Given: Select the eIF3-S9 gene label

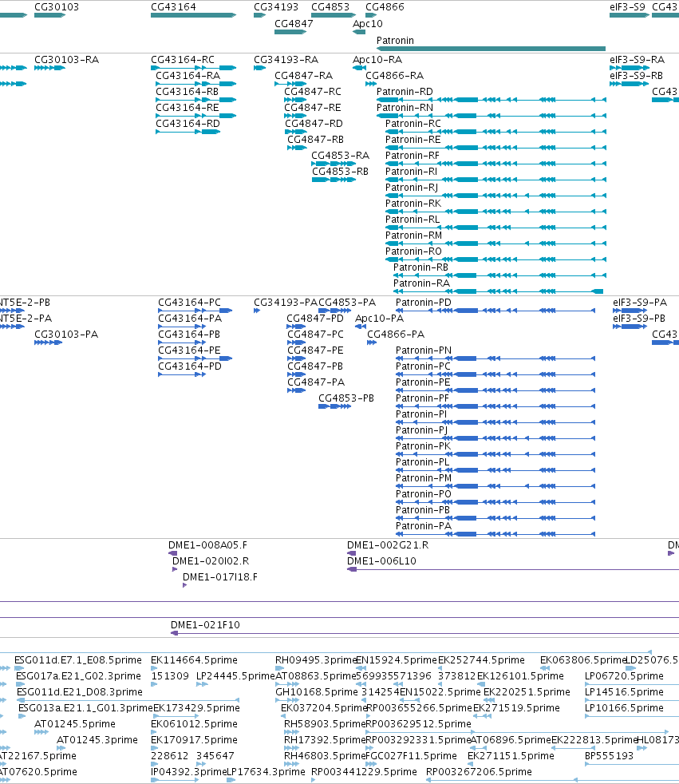Looking at the screenshot, I should click(627, 7).
